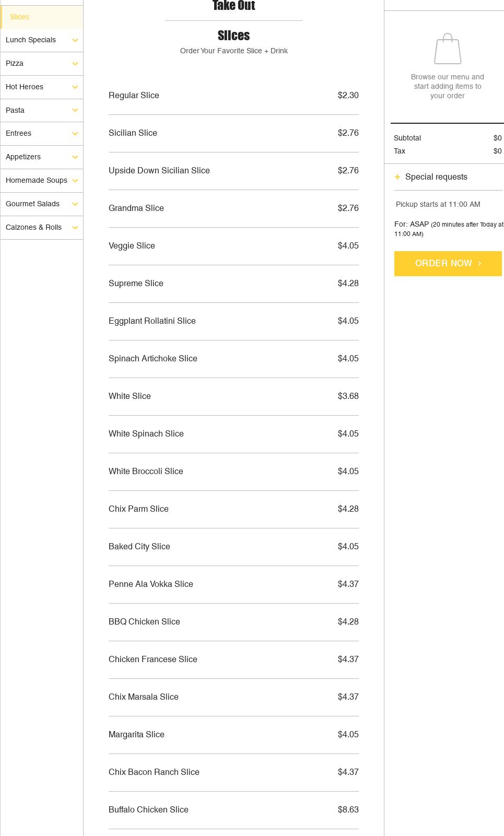The image size is (504, 836).
Task: Expand the Hot Heroes chevron
Action: click(x=75, y=87)
